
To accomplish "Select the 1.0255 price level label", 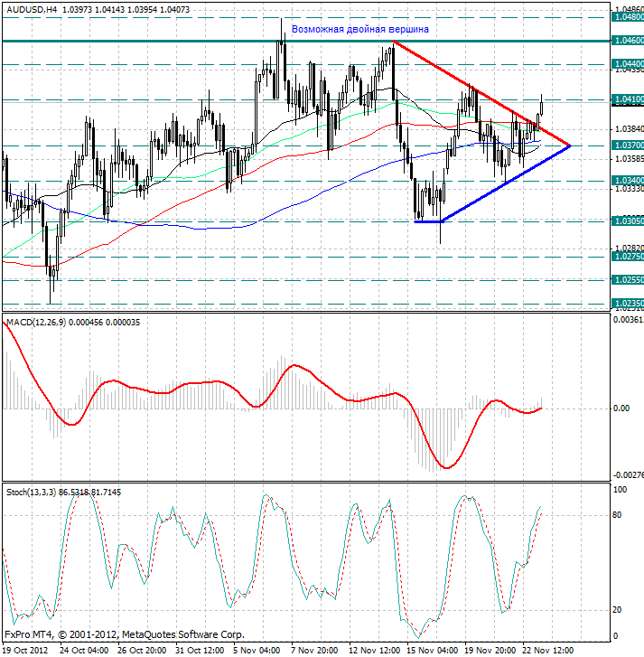I will 628,279.
